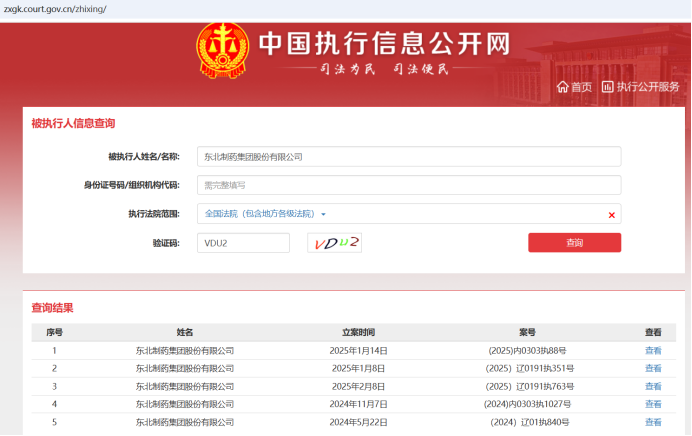The height and width of the screenshot is (436, 692).
Task: Click the 被执行人信息查询 heading
Action: [x=73, y=123]
